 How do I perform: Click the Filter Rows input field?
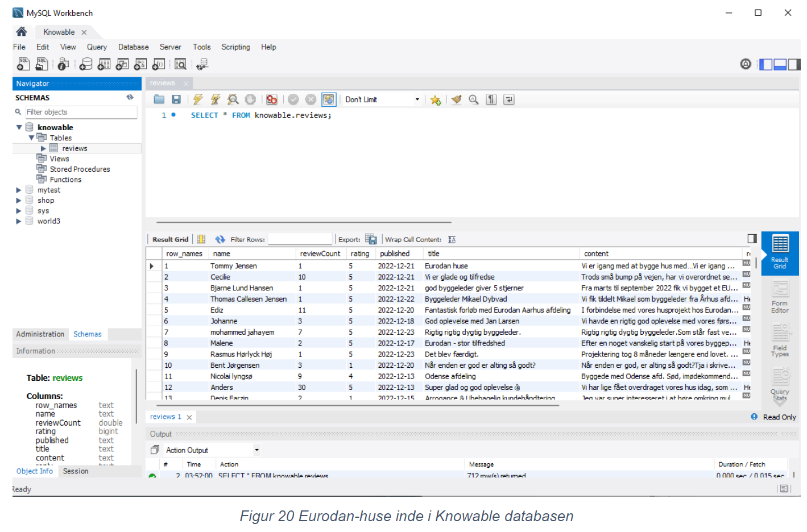(300, 239)
